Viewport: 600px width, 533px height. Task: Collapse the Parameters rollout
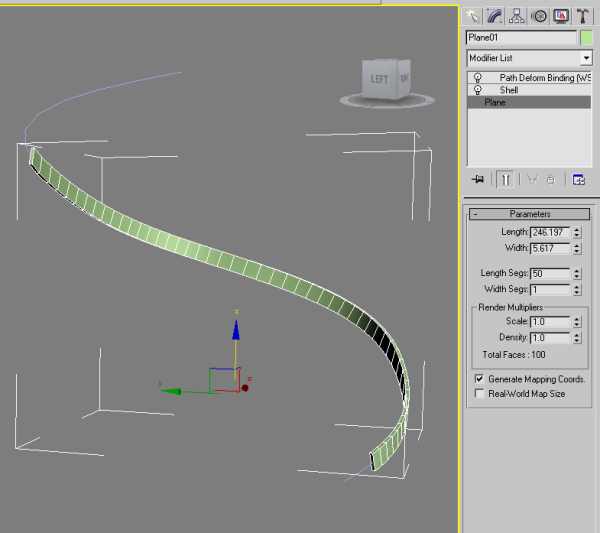[x=529, y=214]
